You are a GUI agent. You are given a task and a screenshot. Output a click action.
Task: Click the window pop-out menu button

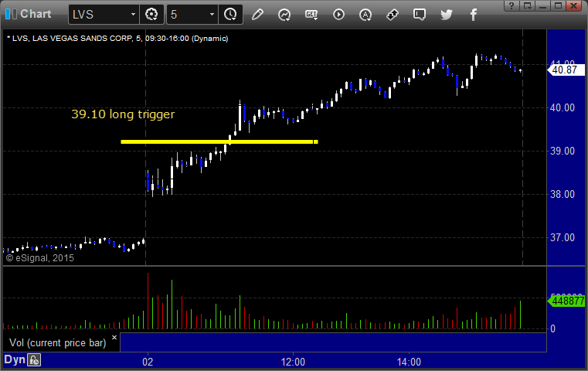click(x=527, y=5)
